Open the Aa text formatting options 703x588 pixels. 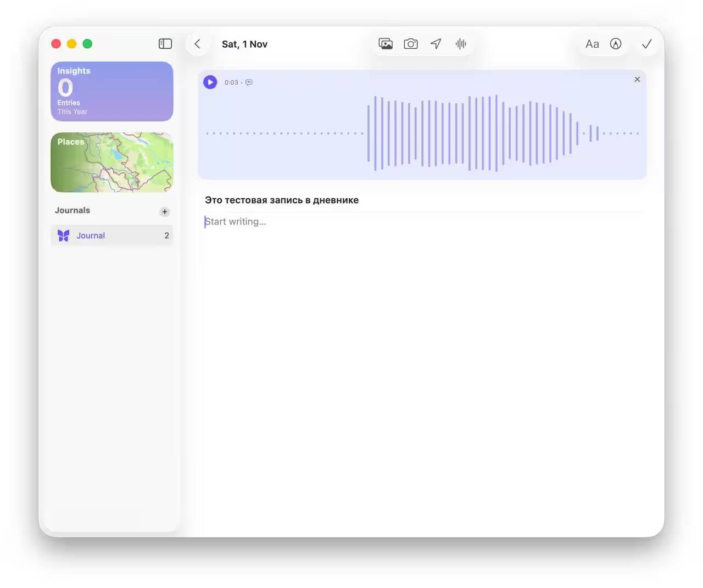(592, 44)
